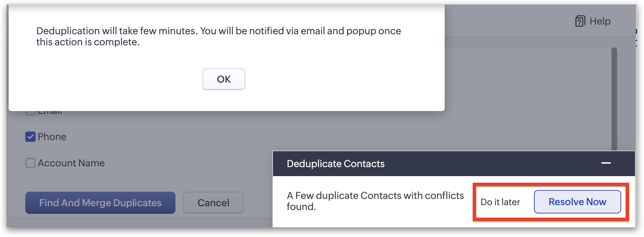Cancel the deduplication form

click(213, 203)
